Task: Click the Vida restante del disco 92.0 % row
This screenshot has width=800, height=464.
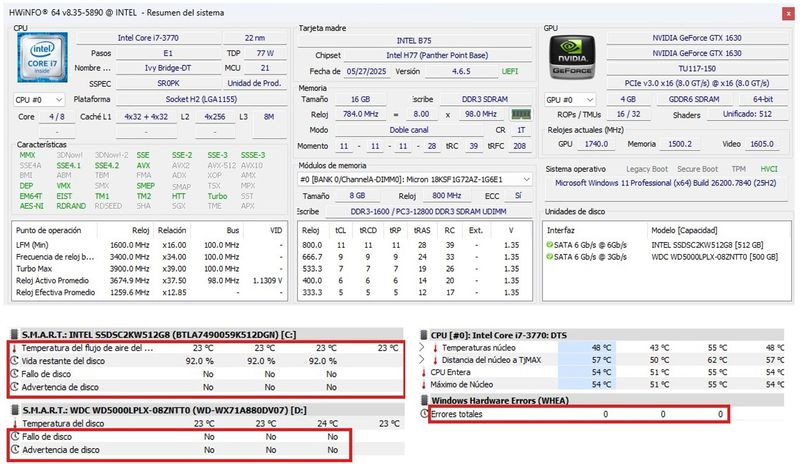Action: pyautogui.click(x=206, y=361)
